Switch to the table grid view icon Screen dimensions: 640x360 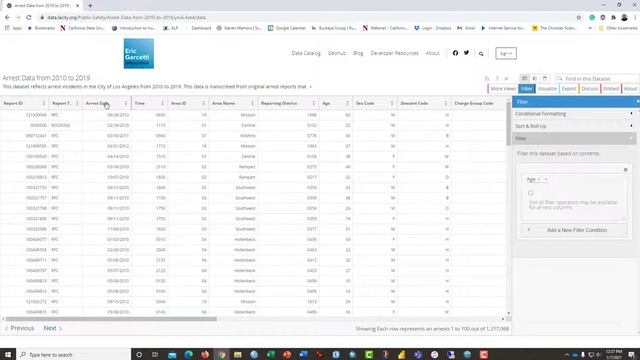(524, 78)
